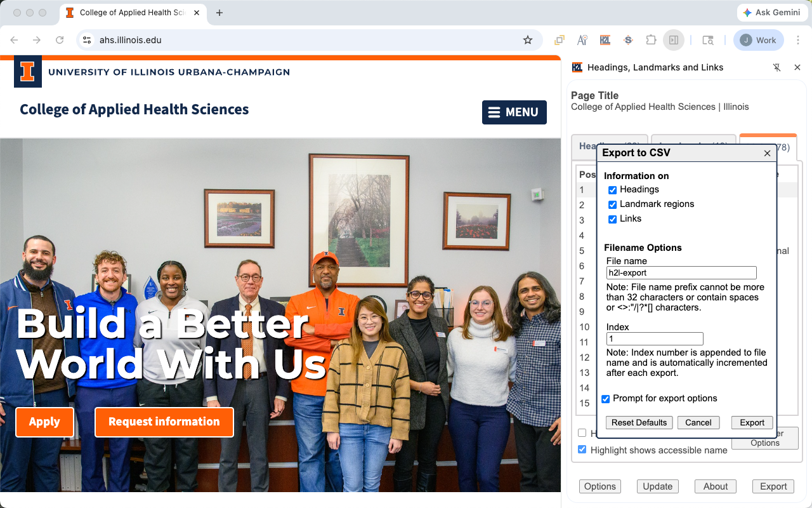Expand the site MENU hamburger button
The height and width of the screenshot is (508, 812).
tap(514, 112)
